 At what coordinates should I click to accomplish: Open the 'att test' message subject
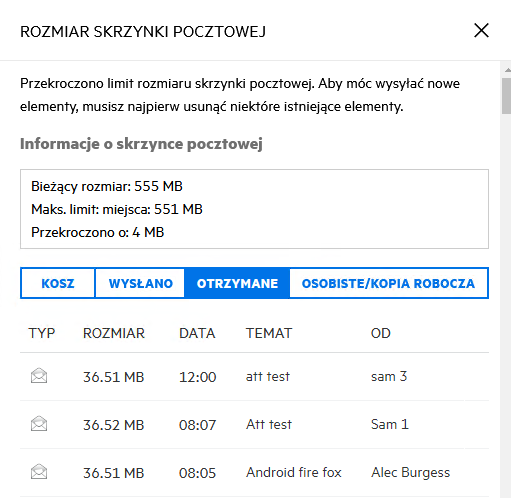(268, 377)
